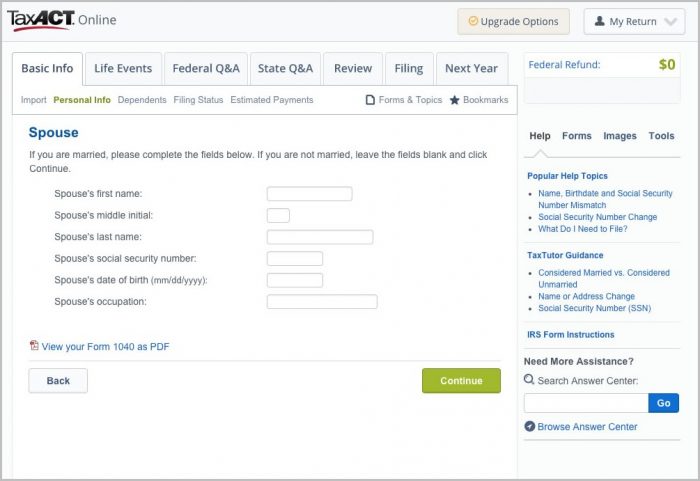This screenshot has width=700, height=481.
Task: Go to the Dependents sub-section
Action: pyautogui.click(x=142, y=100)
